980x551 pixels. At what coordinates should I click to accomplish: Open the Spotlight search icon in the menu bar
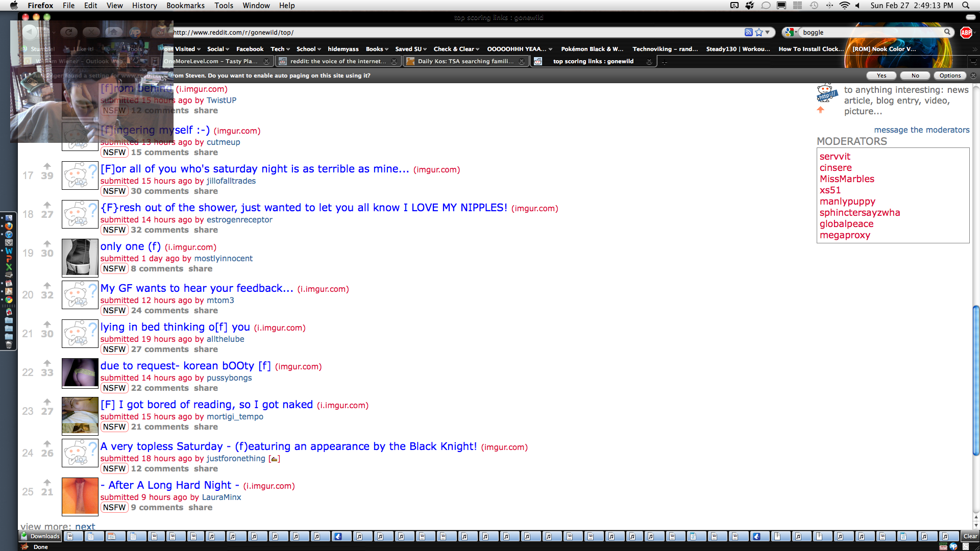(966, 5)
